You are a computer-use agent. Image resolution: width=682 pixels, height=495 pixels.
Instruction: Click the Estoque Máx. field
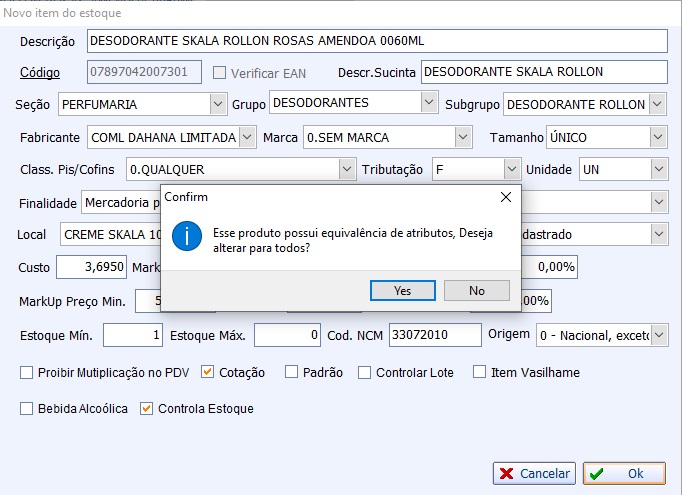point(288,335)
